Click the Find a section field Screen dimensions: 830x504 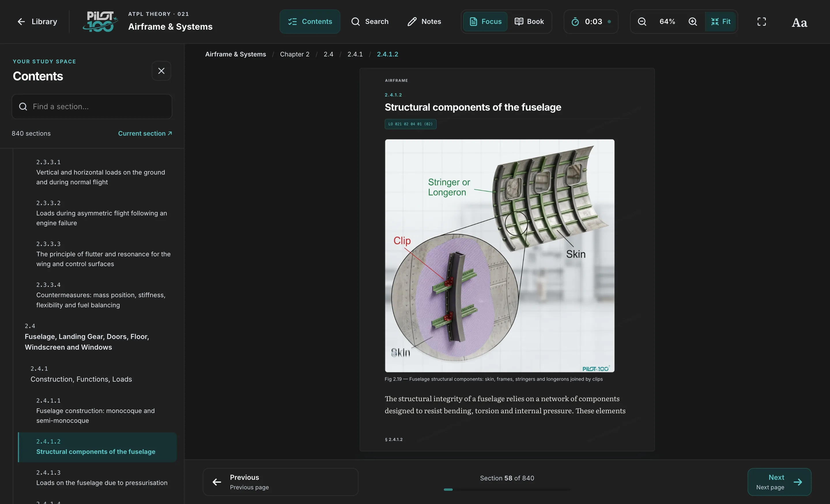pos(92,106)
